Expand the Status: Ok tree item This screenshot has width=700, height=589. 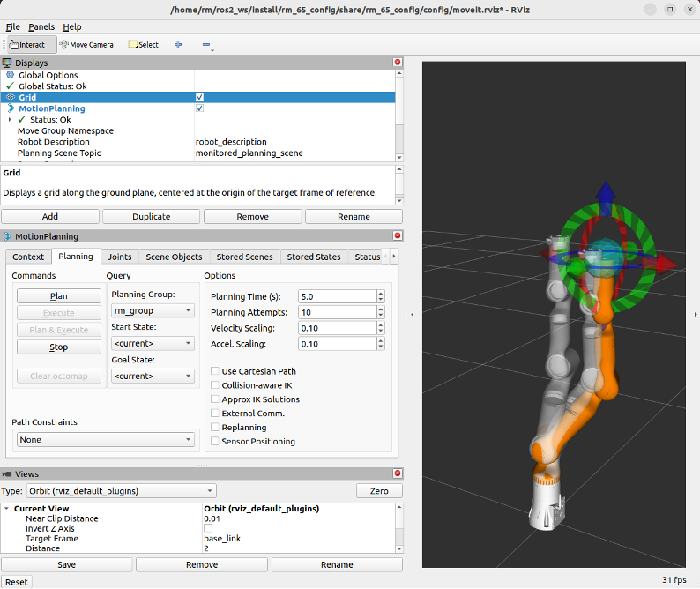(10, 120)
